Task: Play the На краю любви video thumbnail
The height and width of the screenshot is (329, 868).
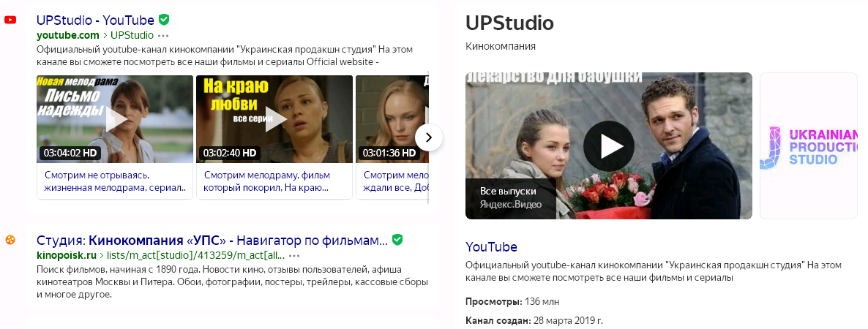Action: [x=274, y=119]
